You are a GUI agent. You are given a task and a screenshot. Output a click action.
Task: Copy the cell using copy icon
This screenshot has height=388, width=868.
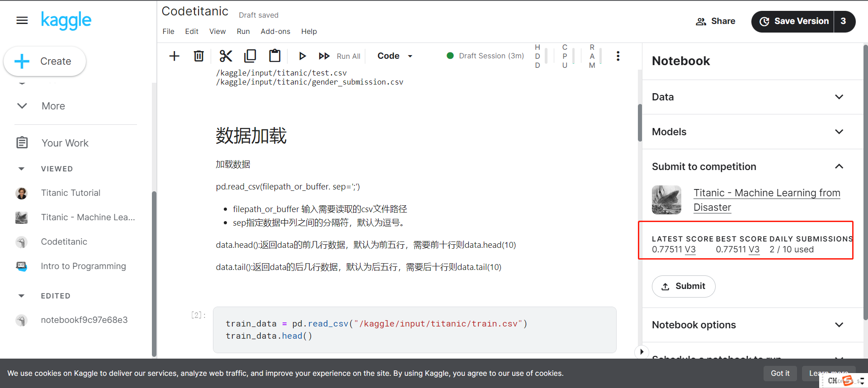pos(250,56)
